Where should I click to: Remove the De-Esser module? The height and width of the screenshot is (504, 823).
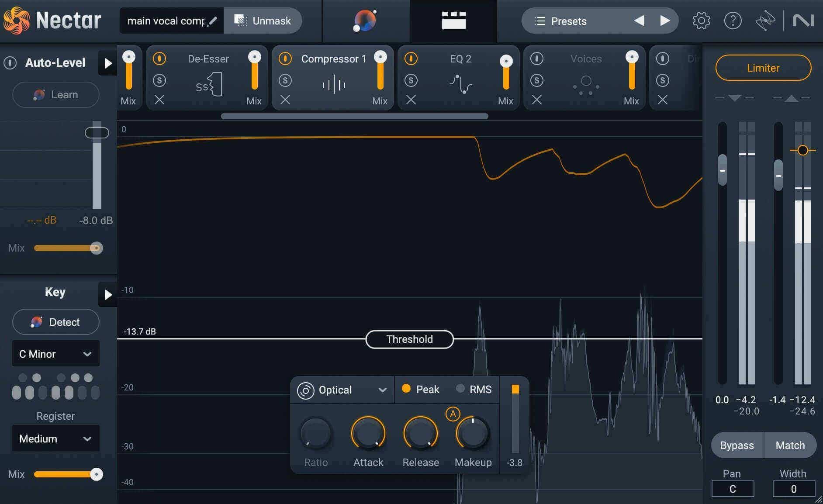pyautogui.click(x=159, y=100)
